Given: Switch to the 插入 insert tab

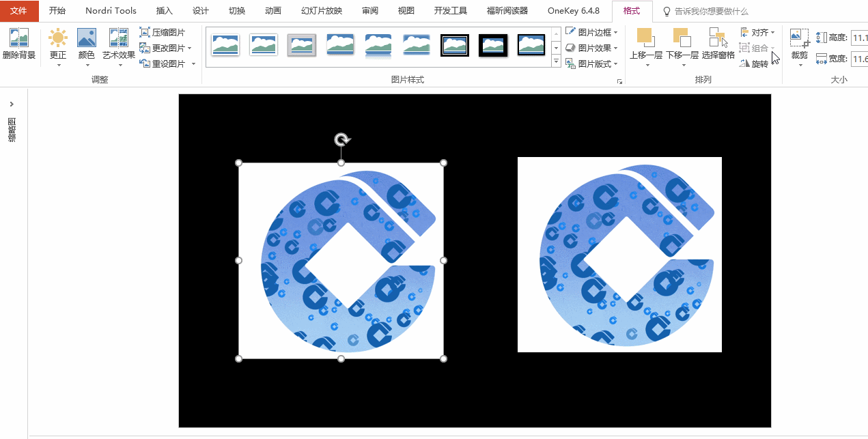Looking at the screenshot, I should (165, 11).
